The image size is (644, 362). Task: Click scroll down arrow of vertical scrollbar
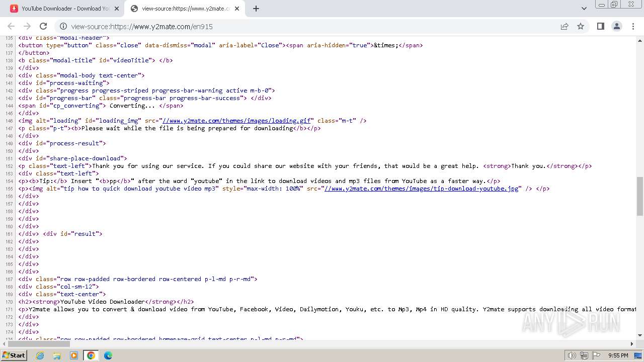640,335
